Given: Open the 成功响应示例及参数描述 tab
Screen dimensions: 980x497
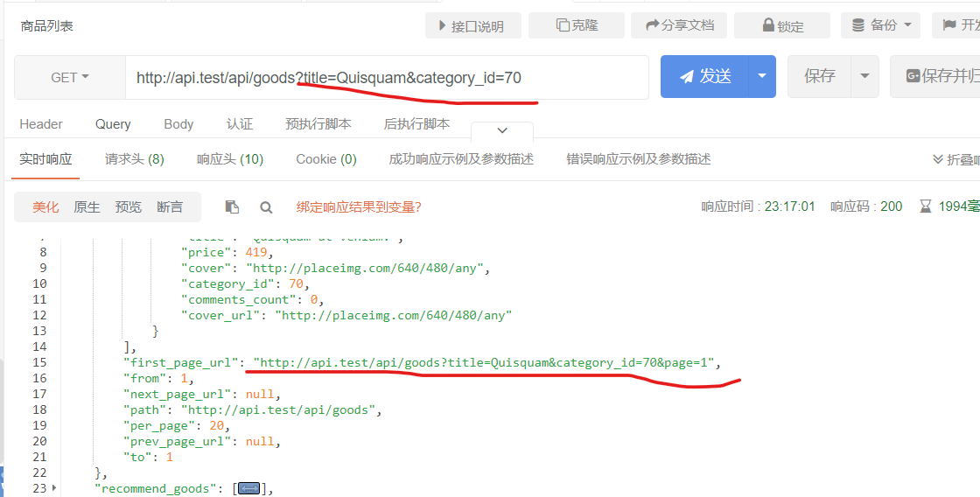Looking at the screenshot, I should tap(461, 158).
